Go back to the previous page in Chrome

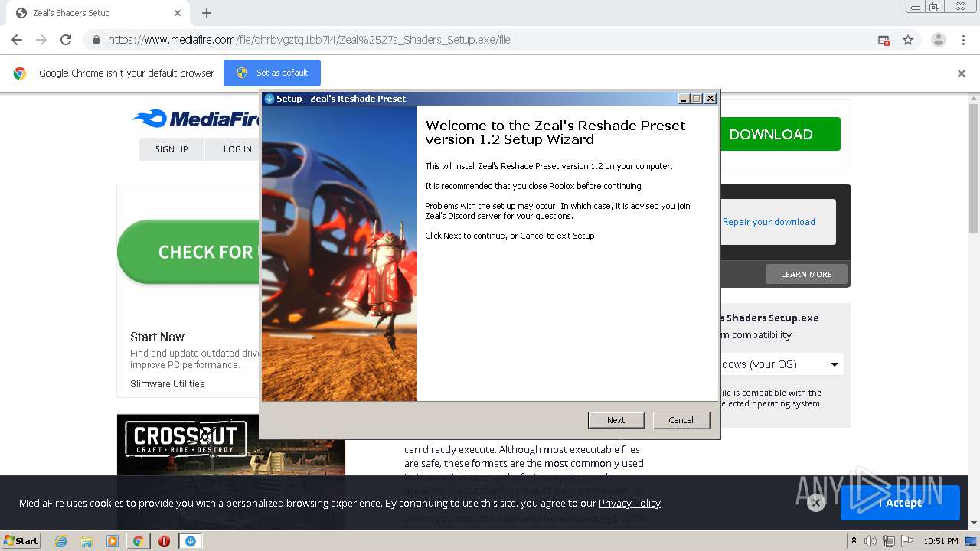point(17,40)
